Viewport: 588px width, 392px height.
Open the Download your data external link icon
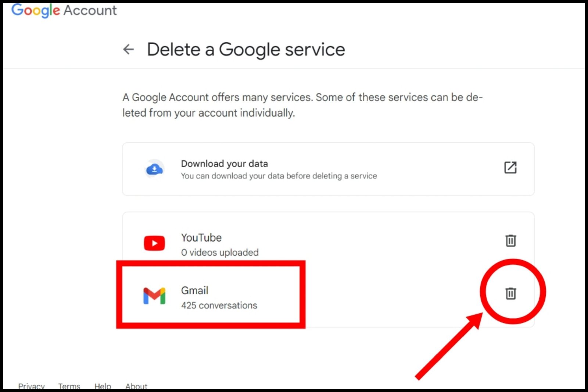510,167
